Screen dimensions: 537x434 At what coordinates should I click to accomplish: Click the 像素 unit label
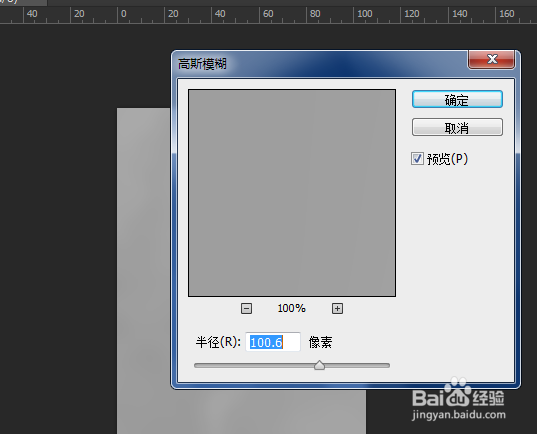tap(320, 342)
